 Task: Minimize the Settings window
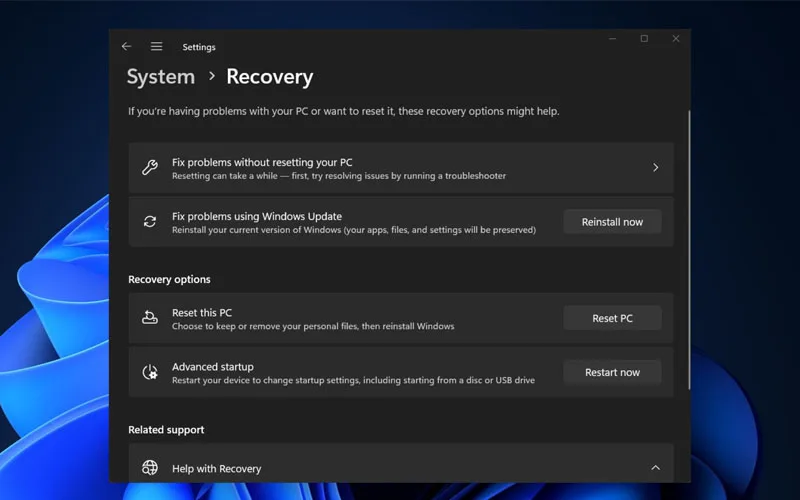[612, 39]
